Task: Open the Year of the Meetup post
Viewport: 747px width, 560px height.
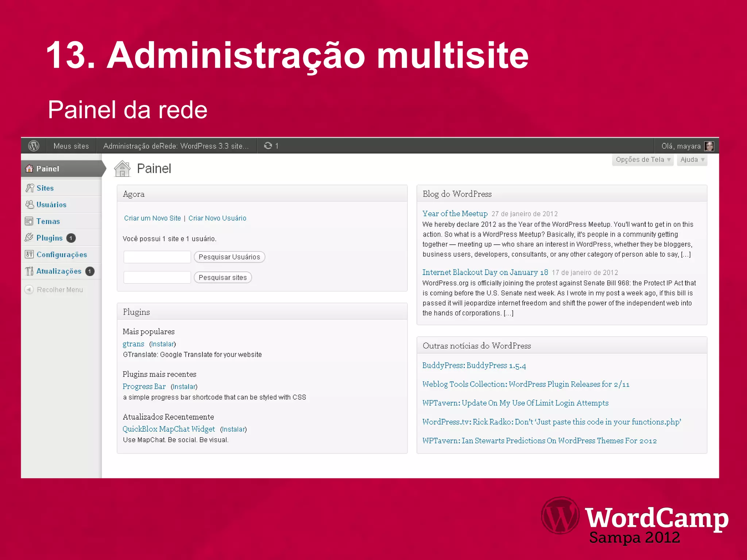Action: [455, 214]
